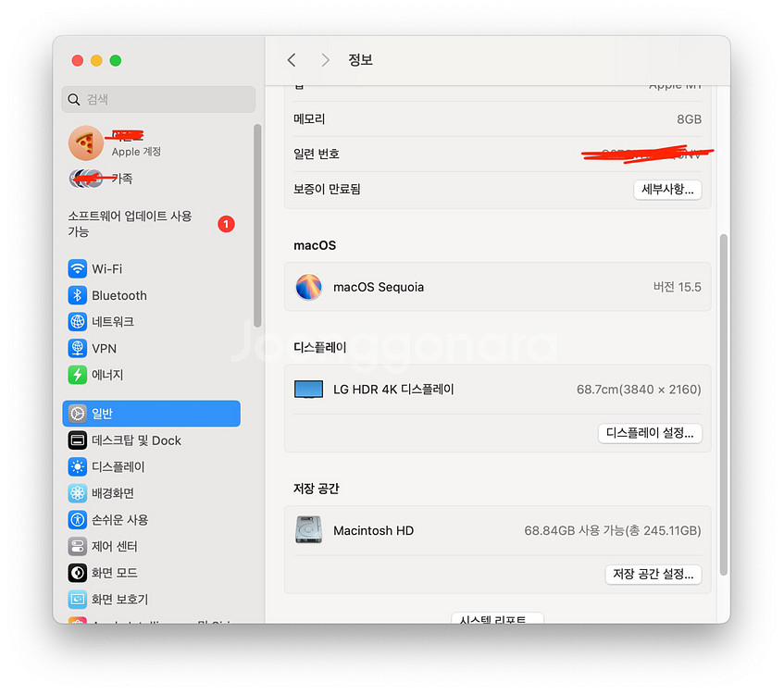Select the 네트워크 label in sidebar
The width and height of the screenshot is (784, 694).
click(113, 321)
